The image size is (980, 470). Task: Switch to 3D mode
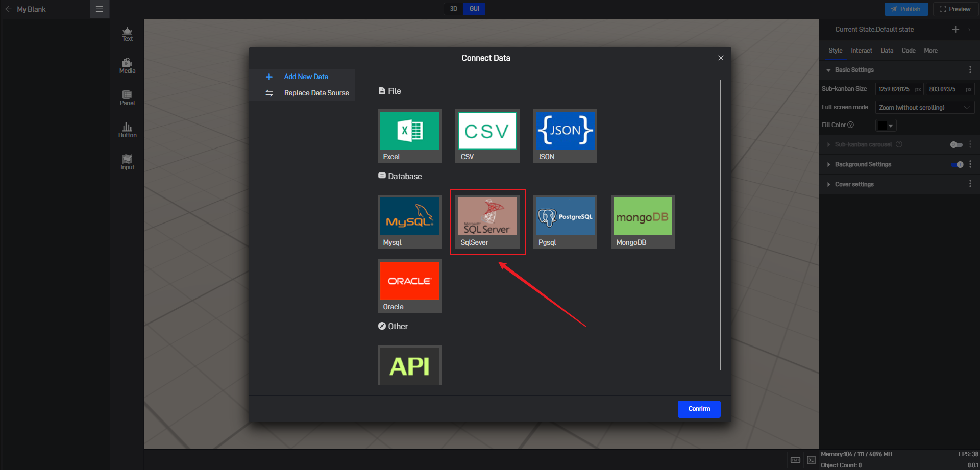pyautogui.click(x=453, y=9)
